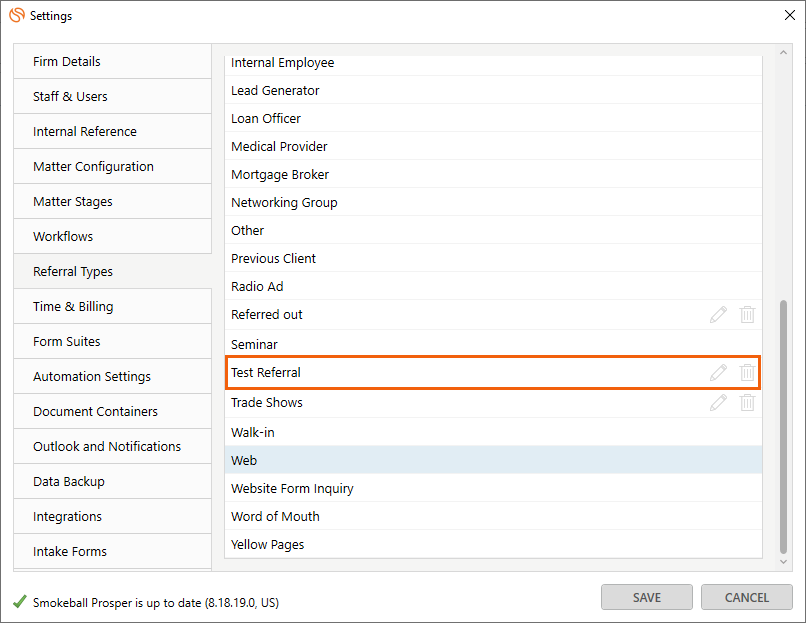Edit the Trade Shows referral type

(718, 402)
